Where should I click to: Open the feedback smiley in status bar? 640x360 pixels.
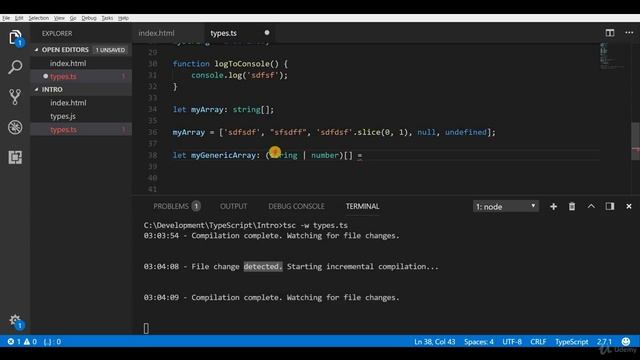pyautogui.click(x=625, y=341)
